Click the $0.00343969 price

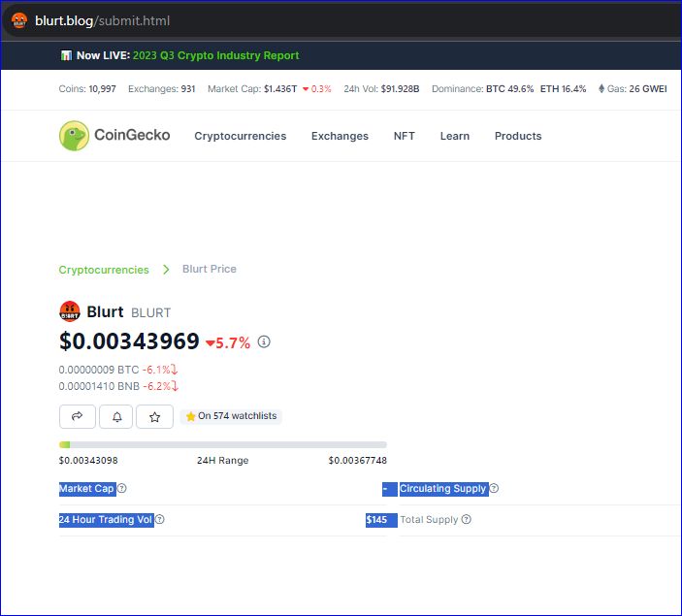click(x=129, y=341)
